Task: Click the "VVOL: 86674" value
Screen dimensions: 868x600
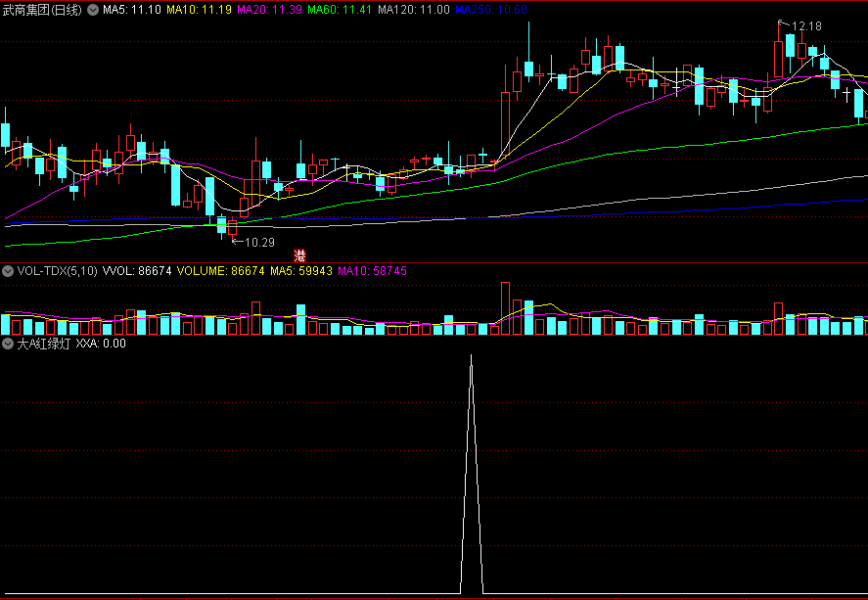Action: pyautogui.click(x=137, y=271)
